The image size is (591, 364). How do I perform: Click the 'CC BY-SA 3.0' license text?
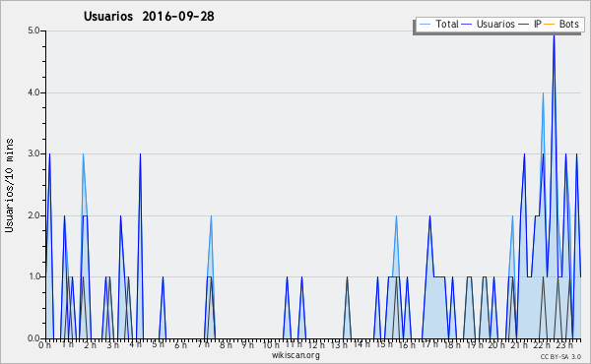[x=560, y=356]
